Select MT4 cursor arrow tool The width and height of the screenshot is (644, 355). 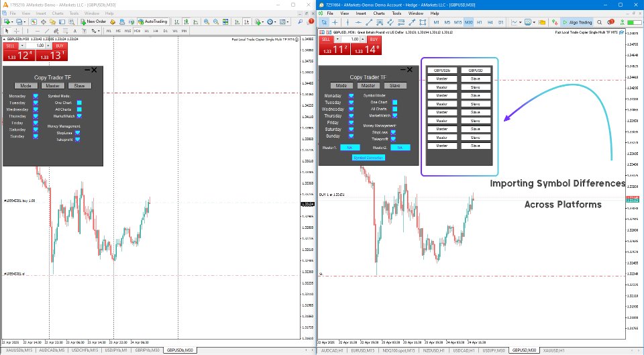point(7,31)
